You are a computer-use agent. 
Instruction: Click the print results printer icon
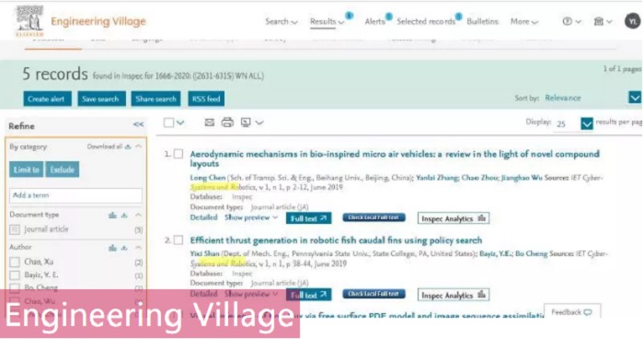pos(227,123)
